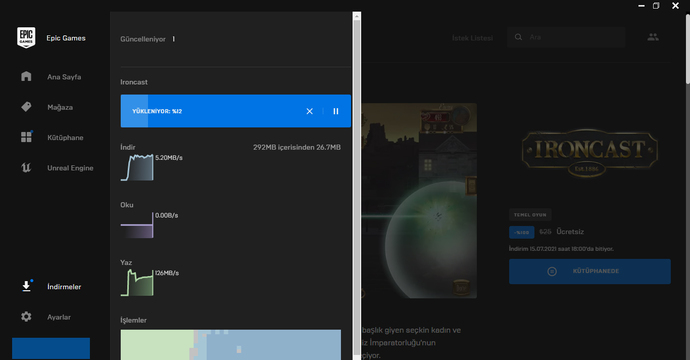This screenshot has width=690, height=360.
Task: Click the Ironcast download progress bar
Action: click(236, 111)
